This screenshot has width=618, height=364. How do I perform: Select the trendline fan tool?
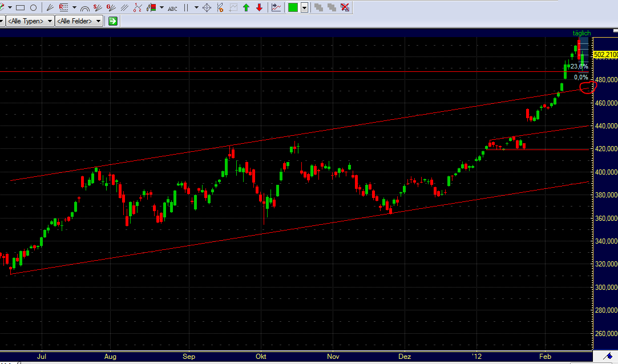[x=49, y=7]
